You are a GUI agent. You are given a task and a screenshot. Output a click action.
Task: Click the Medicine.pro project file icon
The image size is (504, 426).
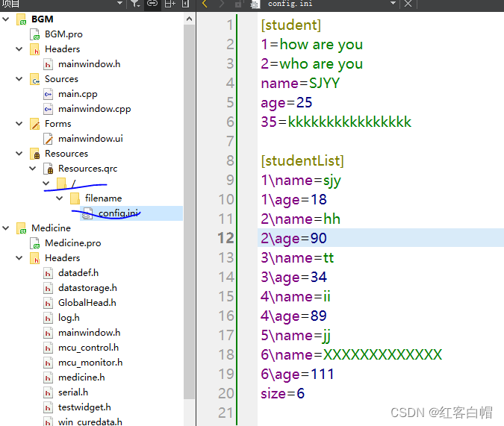[x=35, y=243]
